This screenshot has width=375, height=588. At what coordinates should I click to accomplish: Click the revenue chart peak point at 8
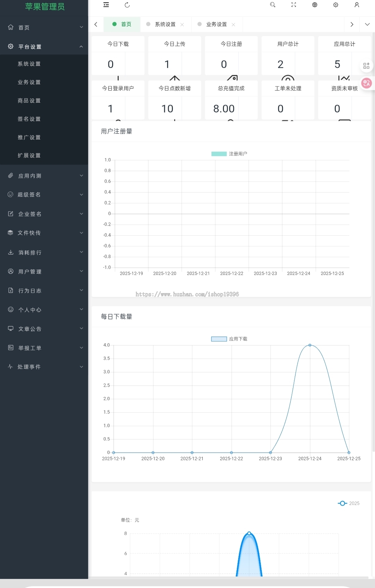tap(249, 533)
